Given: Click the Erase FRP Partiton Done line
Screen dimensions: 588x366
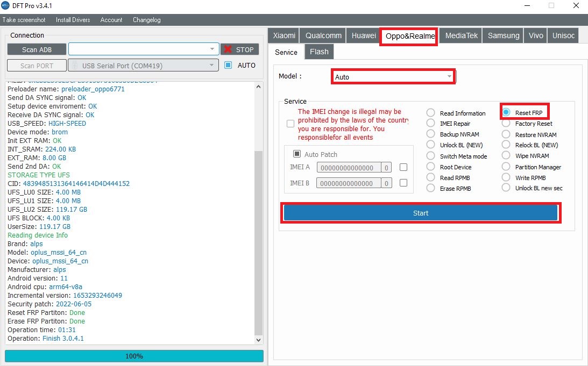Looking at the screenshot, I should coord(46,321).
